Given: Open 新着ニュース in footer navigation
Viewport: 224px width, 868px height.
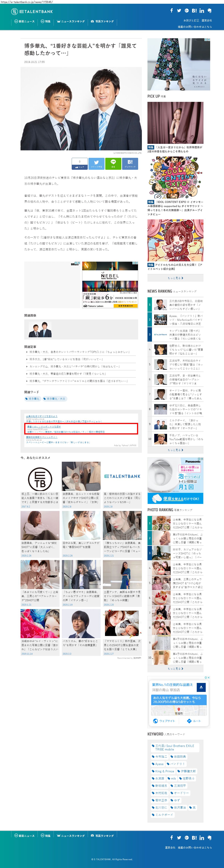Looking at the screenshot, I should point(25,836).
